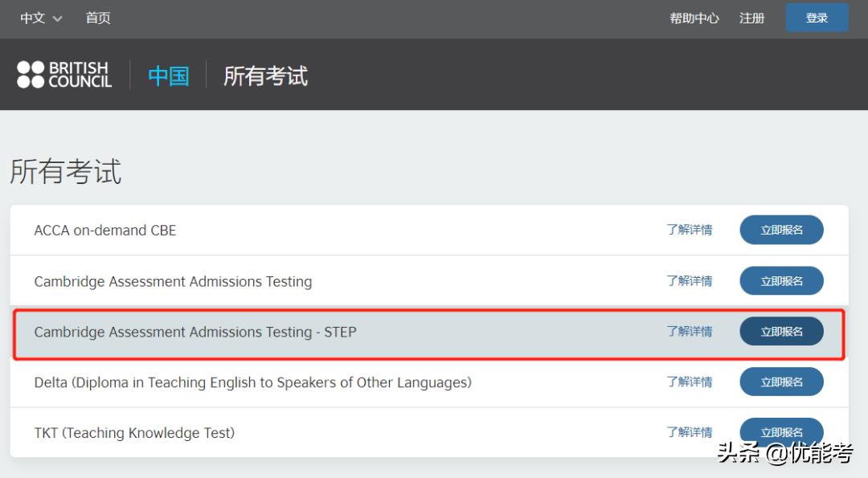
Task: Select the ACCA on-demand CBE exam name
Action: [x=105, y=231]
